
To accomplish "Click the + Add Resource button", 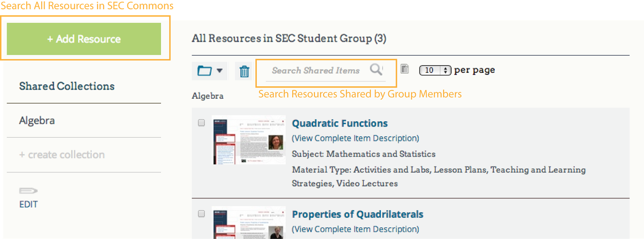I will (84, 39).
